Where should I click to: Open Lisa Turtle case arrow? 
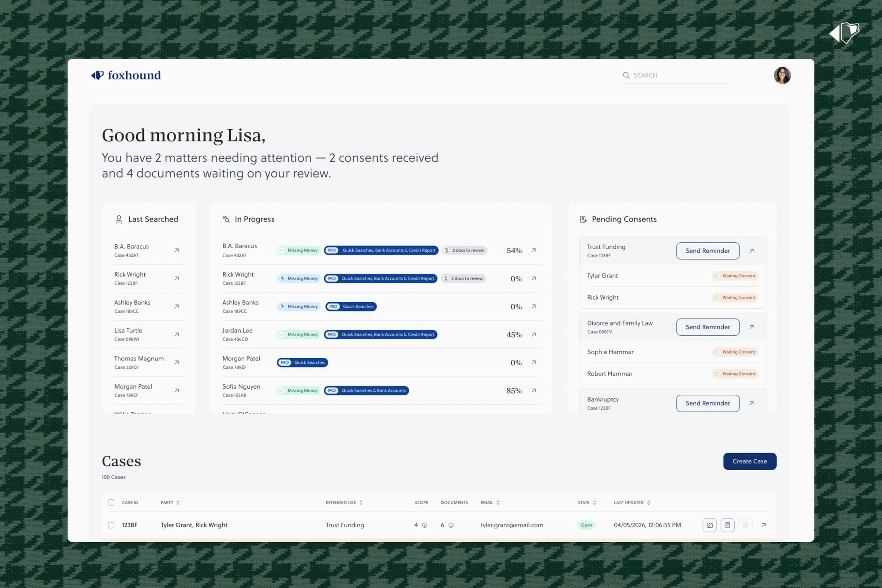(176, 334)
